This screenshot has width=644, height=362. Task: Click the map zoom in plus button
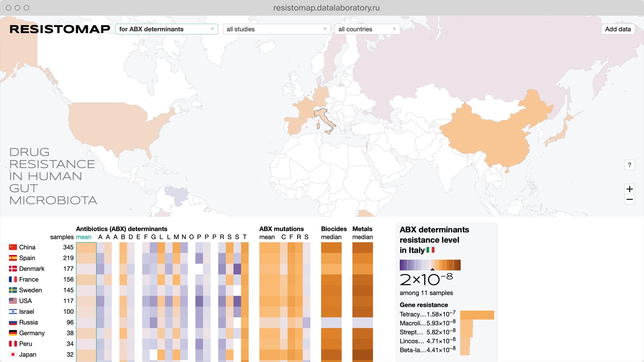(629, 189)
